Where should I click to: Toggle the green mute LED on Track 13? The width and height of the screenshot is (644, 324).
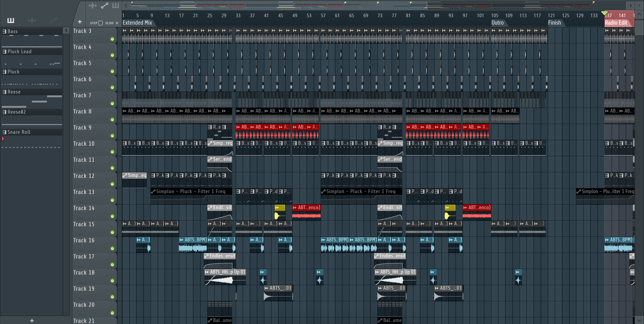112,200
